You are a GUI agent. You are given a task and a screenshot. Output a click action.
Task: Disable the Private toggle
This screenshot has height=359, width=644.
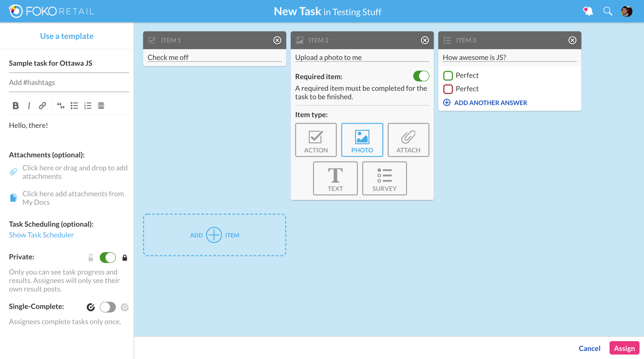tap(107, 257)
